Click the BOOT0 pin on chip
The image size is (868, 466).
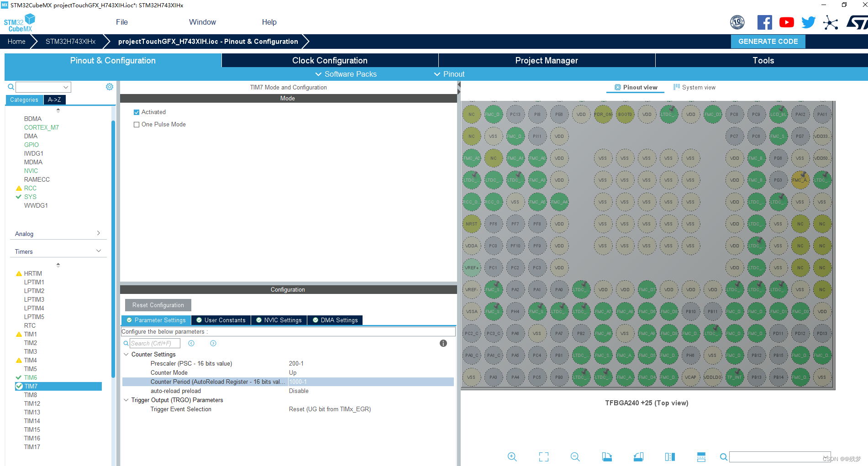(625, 115)
